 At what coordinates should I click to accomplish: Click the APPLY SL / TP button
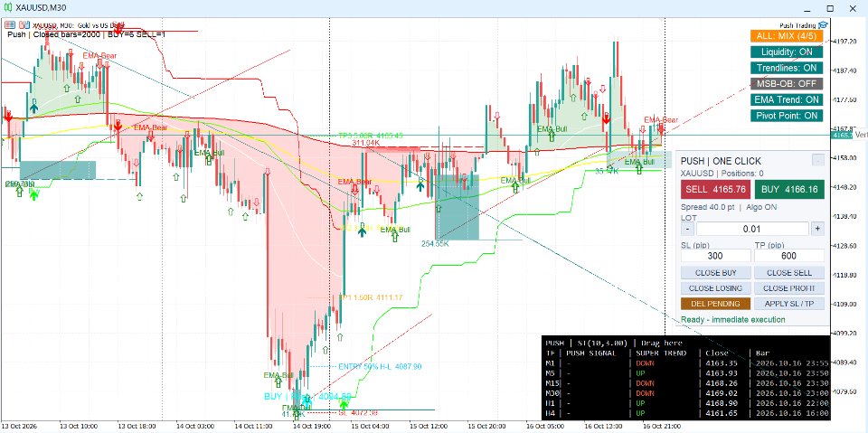[x=789, y=304]
